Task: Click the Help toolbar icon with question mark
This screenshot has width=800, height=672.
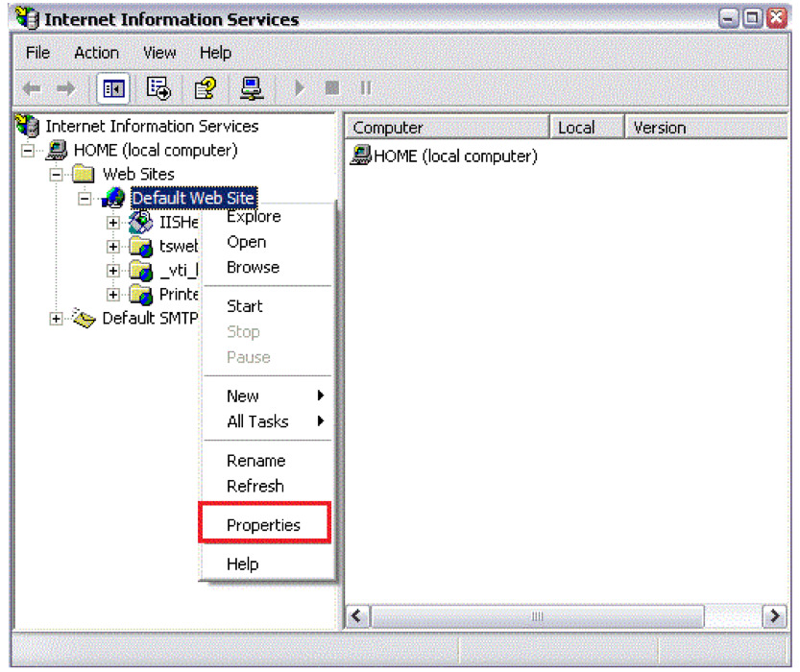Action: coord(205,88)
